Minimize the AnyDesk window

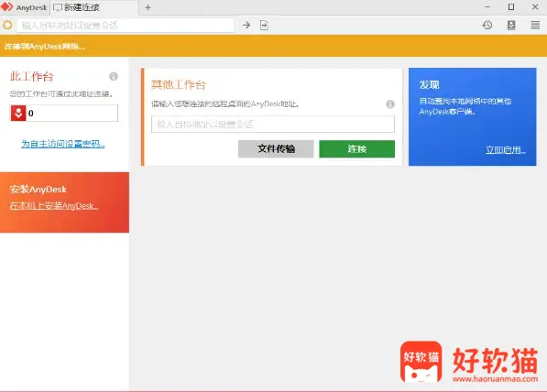click(487, 7)
